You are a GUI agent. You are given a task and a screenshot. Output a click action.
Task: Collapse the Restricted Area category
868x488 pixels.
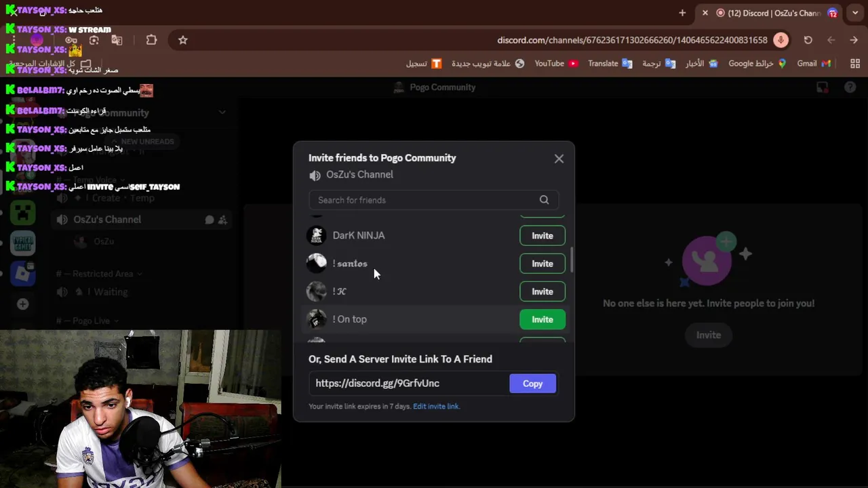[100, 274]
